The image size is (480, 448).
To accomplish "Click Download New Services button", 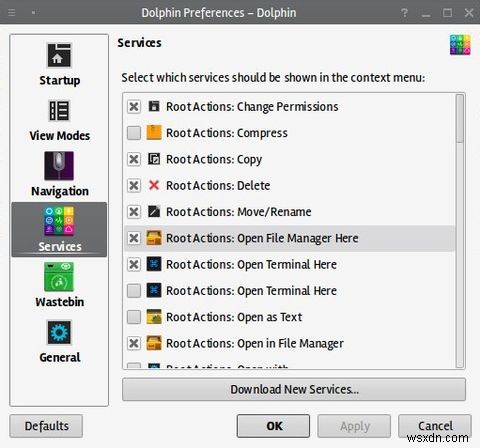I will (x=294, y=389).
